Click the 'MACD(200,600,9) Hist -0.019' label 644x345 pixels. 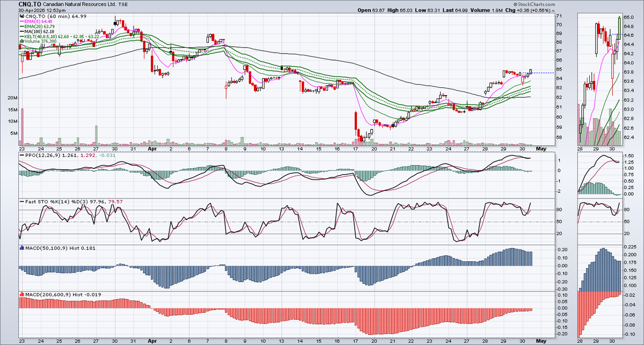tap(63, 295)
